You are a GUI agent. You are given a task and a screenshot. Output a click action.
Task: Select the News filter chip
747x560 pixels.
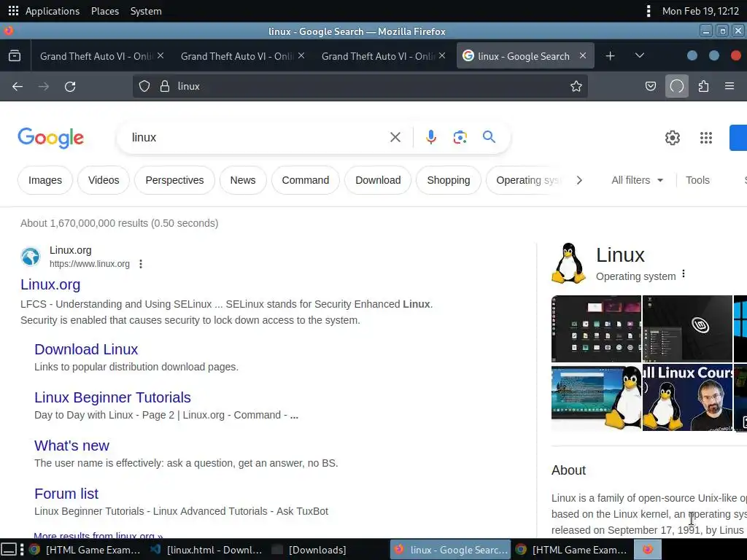(x=242, y=180)
